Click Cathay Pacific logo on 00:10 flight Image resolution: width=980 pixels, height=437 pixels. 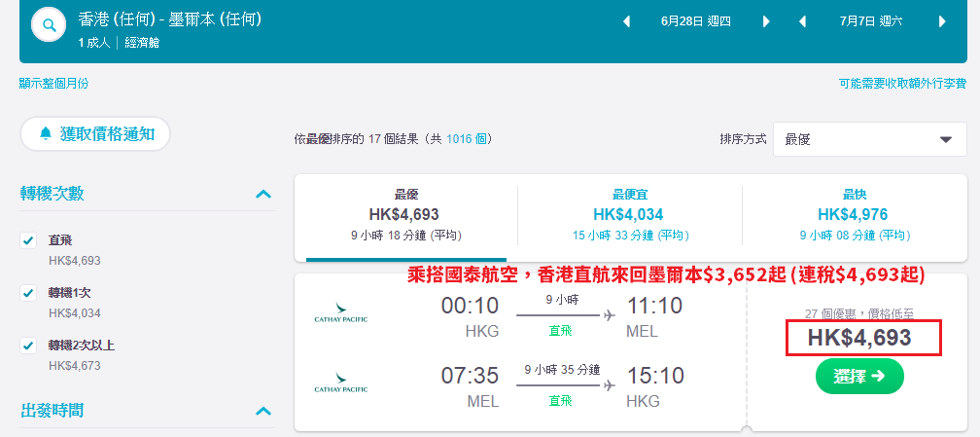tap(340, 311)
